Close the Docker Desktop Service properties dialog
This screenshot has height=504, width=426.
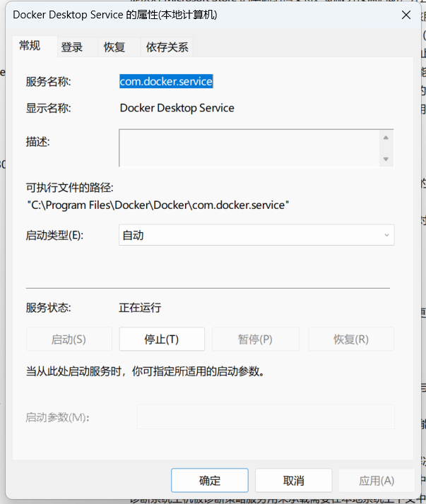(406, 15)
